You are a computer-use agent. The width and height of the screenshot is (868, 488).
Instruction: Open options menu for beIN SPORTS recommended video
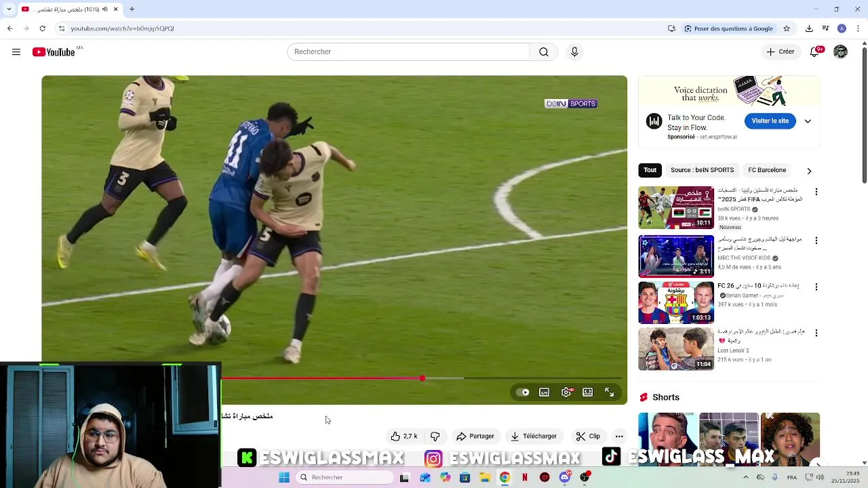816,192
